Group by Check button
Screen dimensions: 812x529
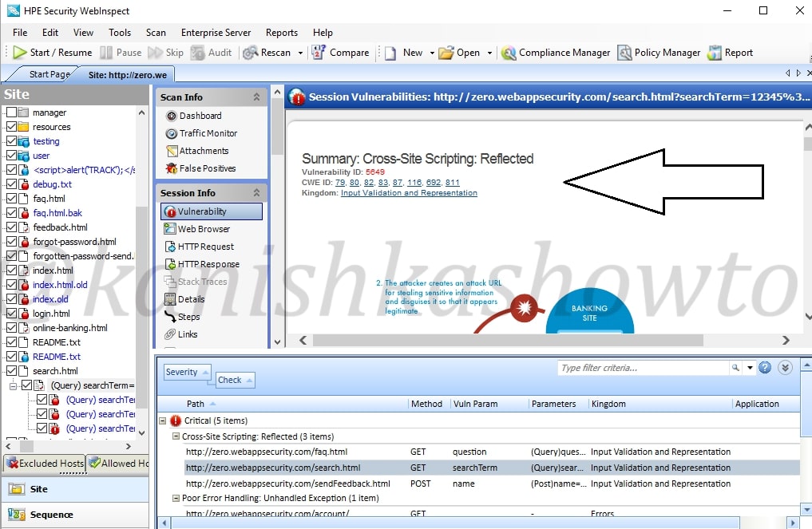pyautogui.click(x=235, y=380)
